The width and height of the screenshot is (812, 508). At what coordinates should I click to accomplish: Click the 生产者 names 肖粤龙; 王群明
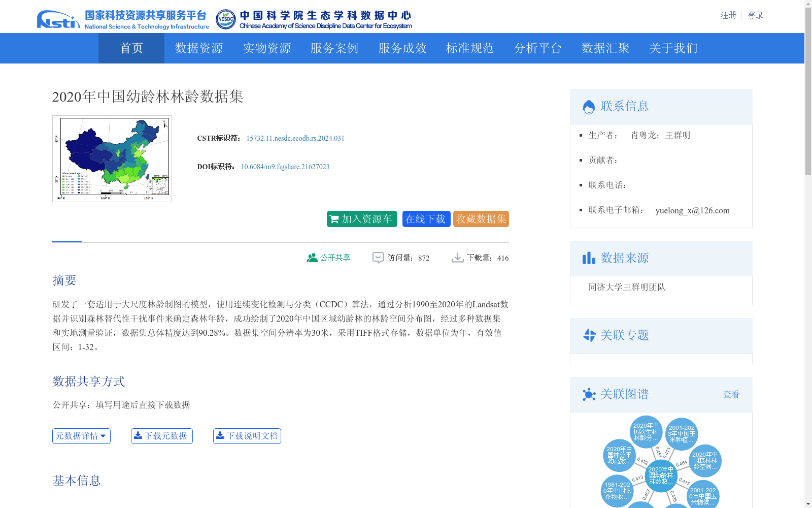click(661, 135)
